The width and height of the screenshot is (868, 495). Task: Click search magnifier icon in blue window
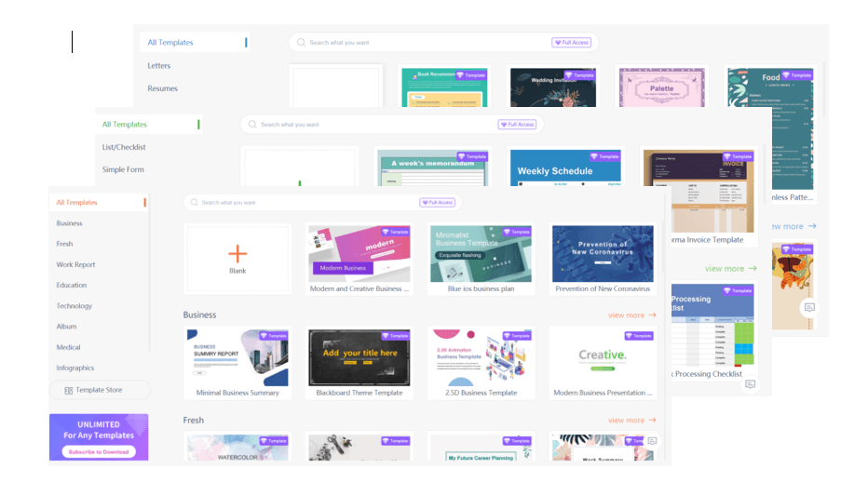coord(301,43)
